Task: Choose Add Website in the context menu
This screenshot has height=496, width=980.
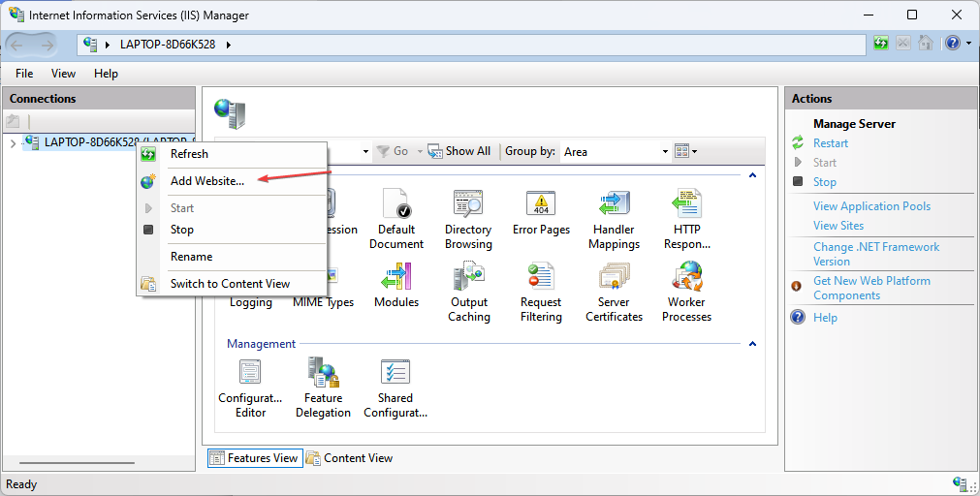Action: point(232,181)
